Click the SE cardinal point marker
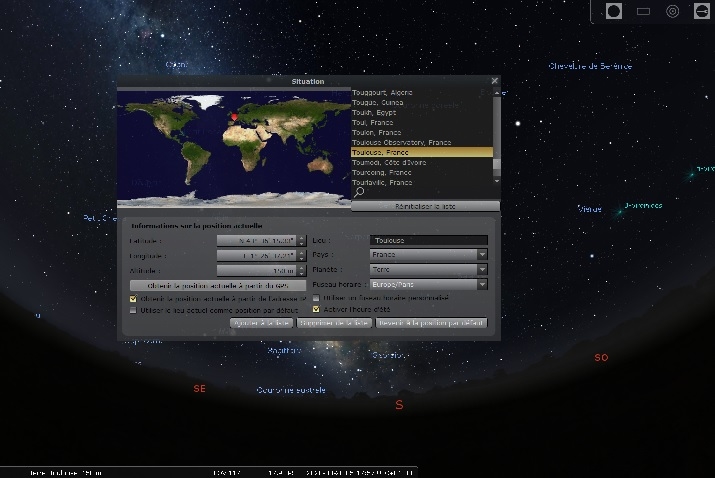 coord(199,389)
